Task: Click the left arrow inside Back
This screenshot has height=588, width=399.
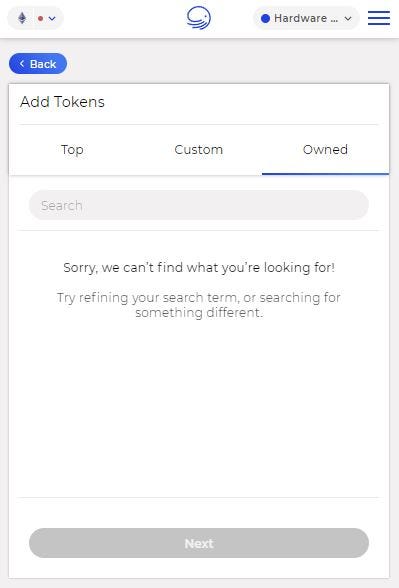Action: [x=22, y=64]
